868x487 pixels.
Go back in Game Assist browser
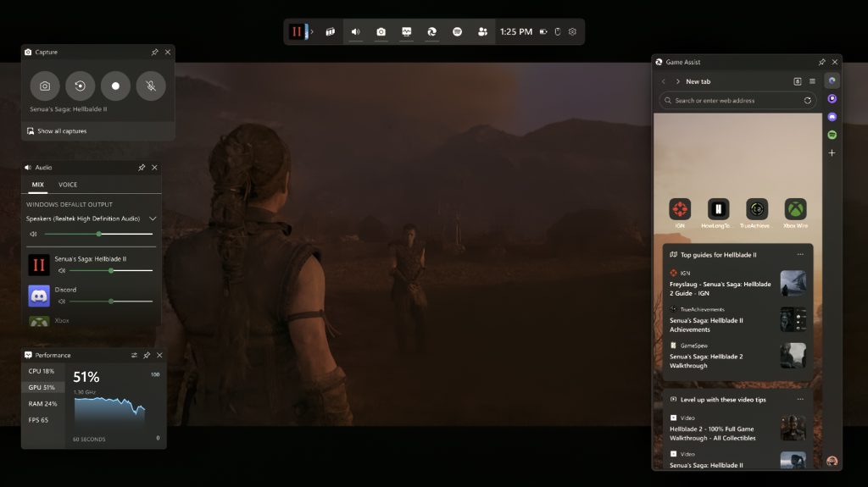[664, 81]
